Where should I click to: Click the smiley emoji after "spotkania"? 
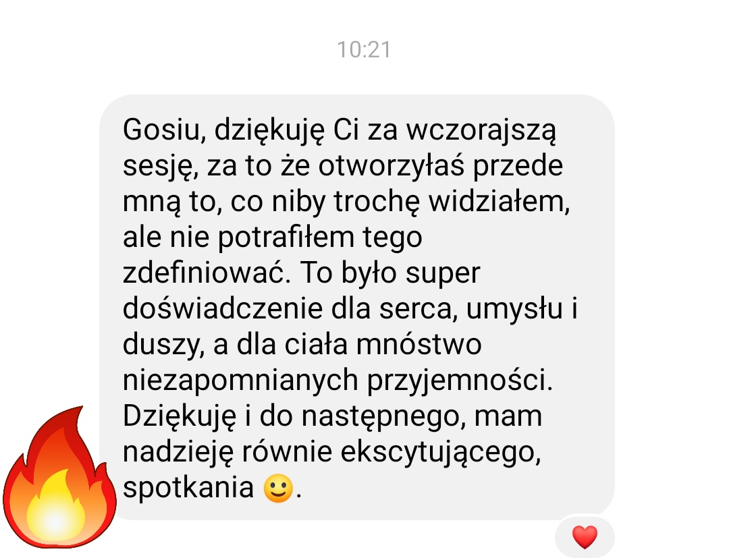(x=278, y=488)
